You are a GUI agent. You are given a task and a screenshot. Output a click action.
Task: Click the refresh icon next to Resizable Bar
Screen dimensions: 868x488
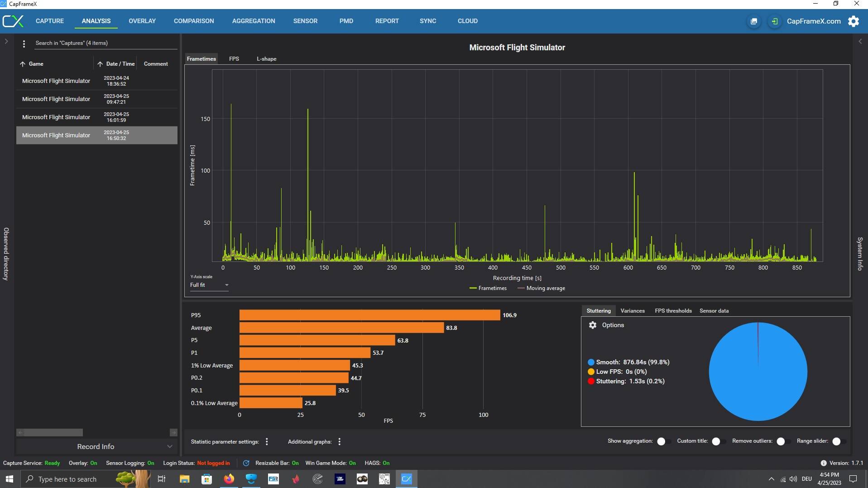point(246,463)
